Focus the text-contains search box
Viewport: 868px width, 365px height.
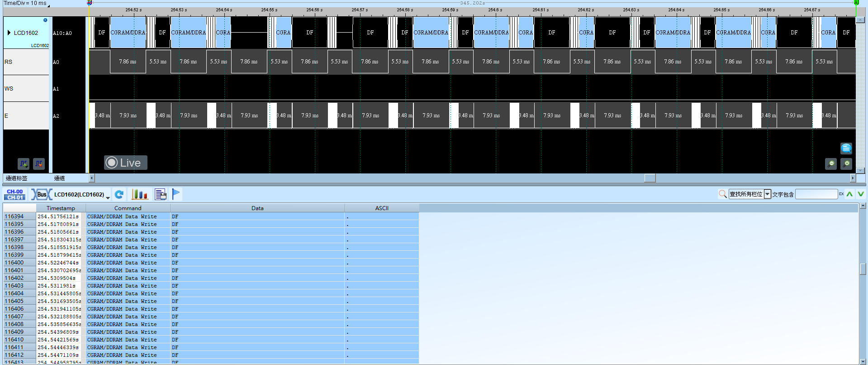pyautogui.click(x=816, y=194)
